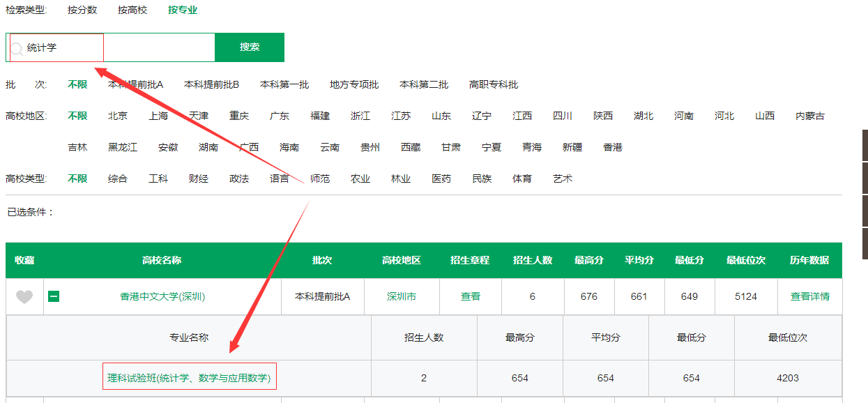868x403 pixels.
Task: Filter region by 青海
Action: 532,147
